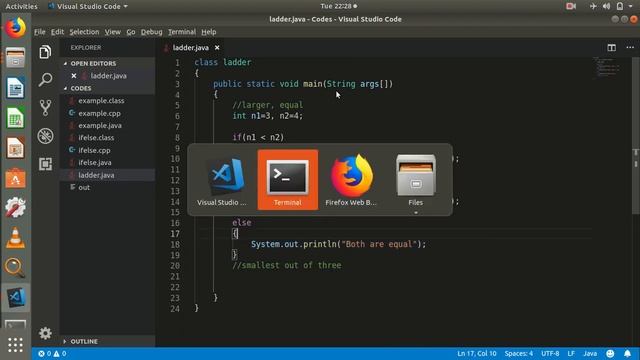Select Visual Studio Code in app switcher
Image resolution: width=640 pixels, height=360 pixels.
click(222, 180)
